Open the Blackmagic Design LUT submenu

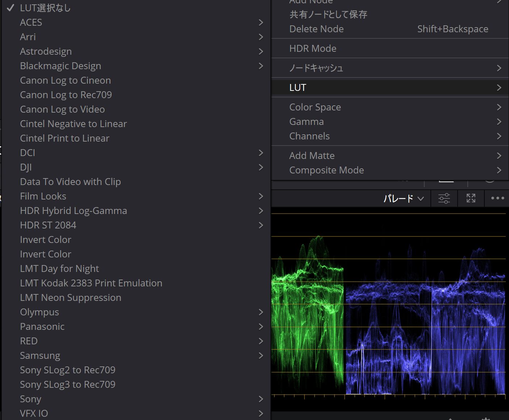click(x=136, y=66)
